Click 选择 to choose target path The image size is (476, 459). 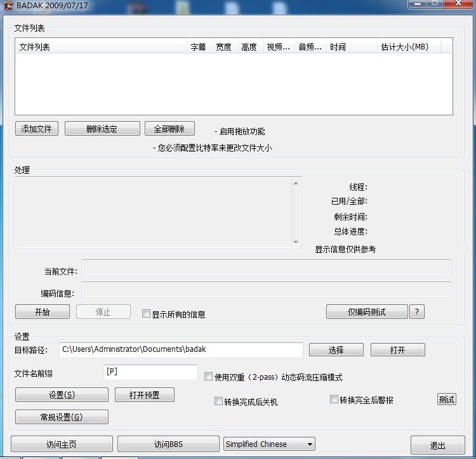tap(336, 350)
